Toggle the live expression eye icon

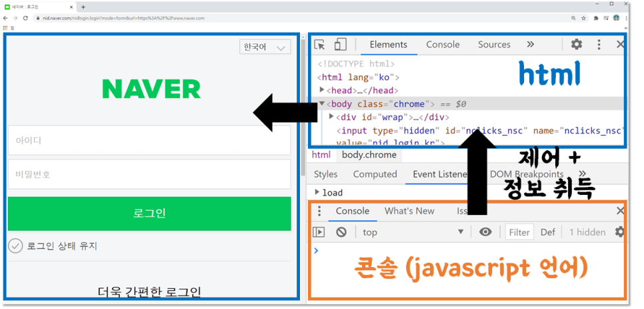coord(485,232)
